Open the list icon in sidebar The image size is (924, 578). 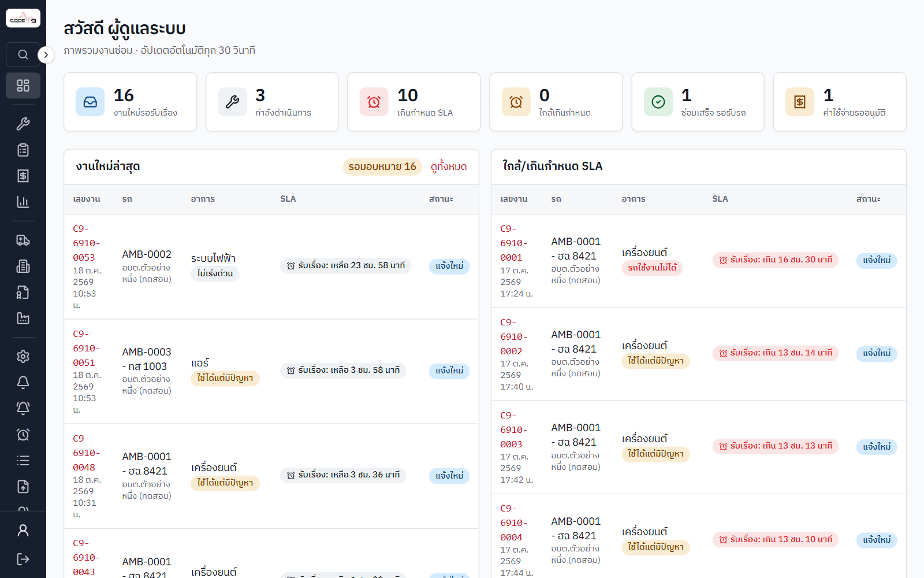point(23,461)
